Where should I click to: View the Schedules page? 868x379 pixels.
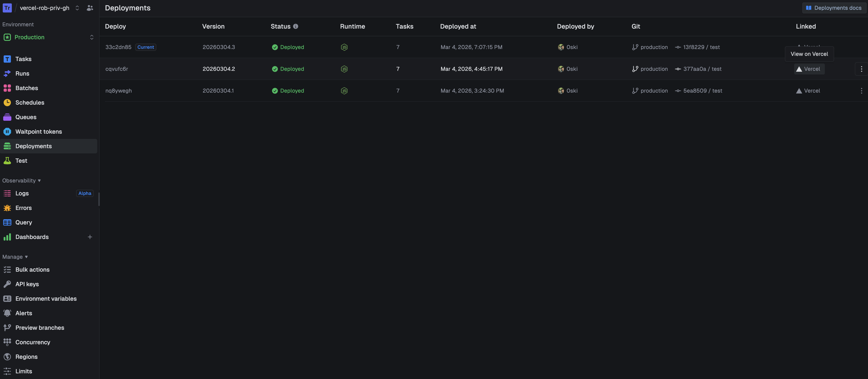(x=30, y=102)
